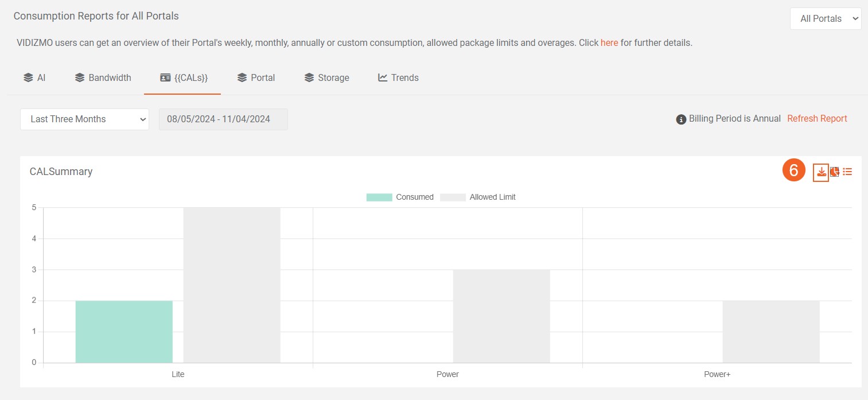Screen dimensions: 868x400
Task: Switch CALSummary to list view
Action: point(847,172)
